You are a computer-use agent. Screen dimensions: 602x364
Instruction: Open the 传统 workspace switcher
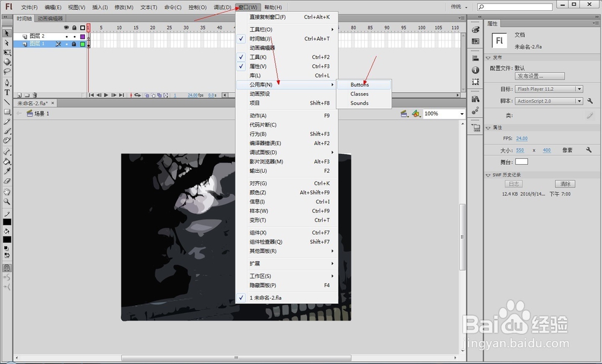pyautogui.click(x=459, y=7)
